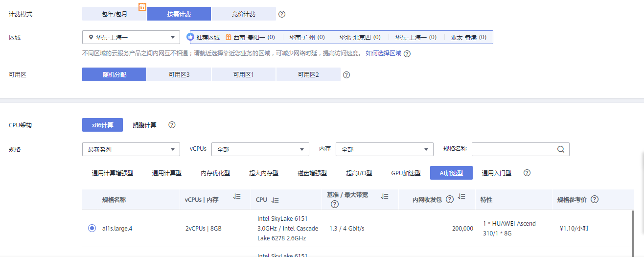Click the help icon after 通用入门型
Viewport: 644px width, 257px height.
(527, 173)
